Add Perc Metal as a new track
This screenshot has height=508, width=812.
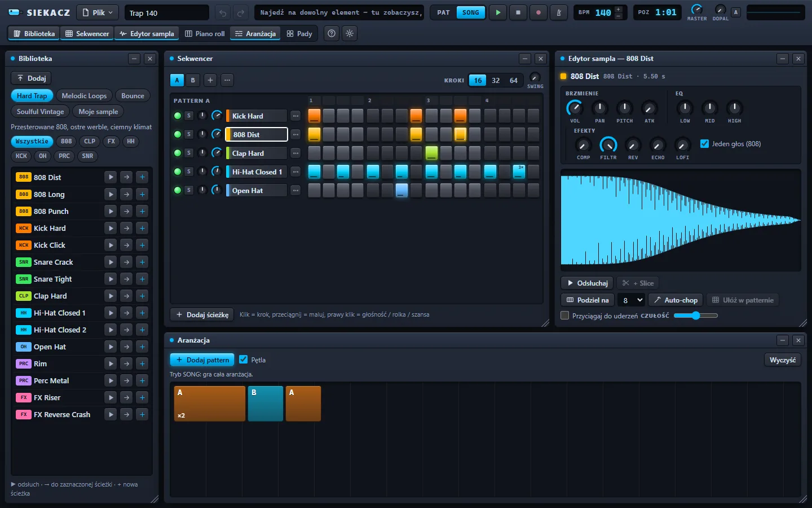click(x=142, y=380)
